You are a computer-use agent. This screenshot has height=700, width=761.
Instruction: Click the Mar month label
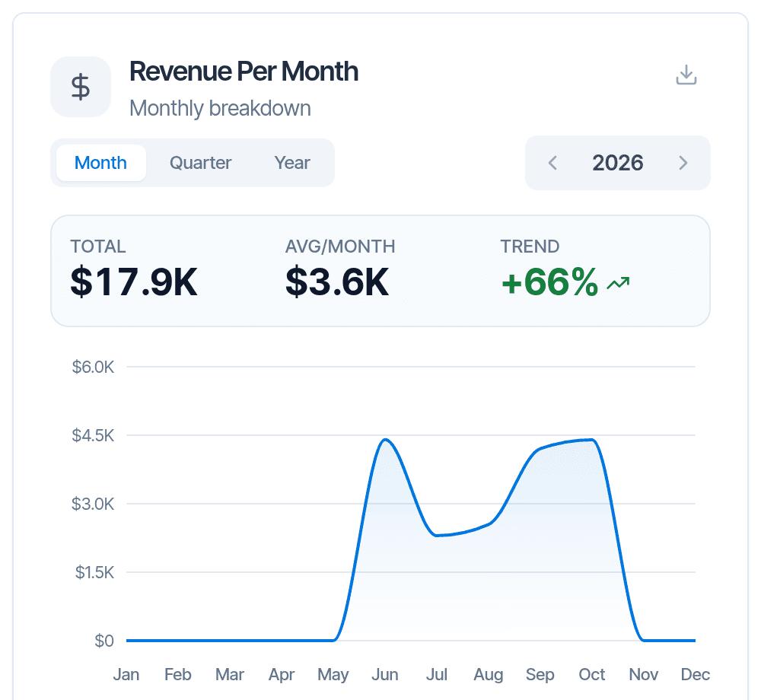(230, 674)
